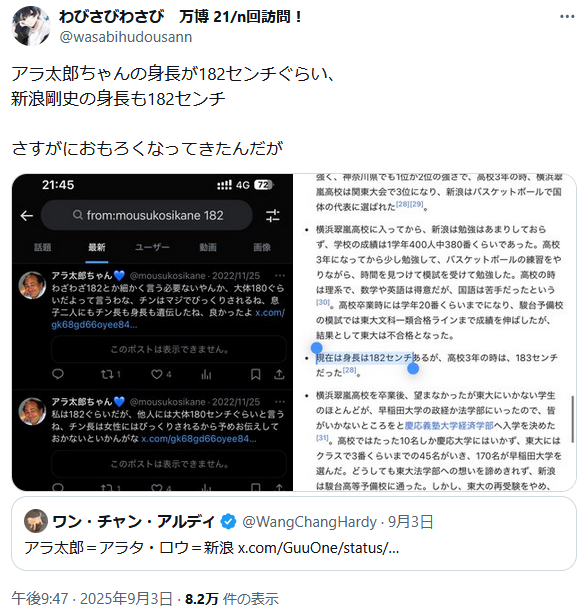Screen dimensions: 588x616
Task: Like the first アラ太郎ちゃん post via heart icon
Action: point(157,374)
